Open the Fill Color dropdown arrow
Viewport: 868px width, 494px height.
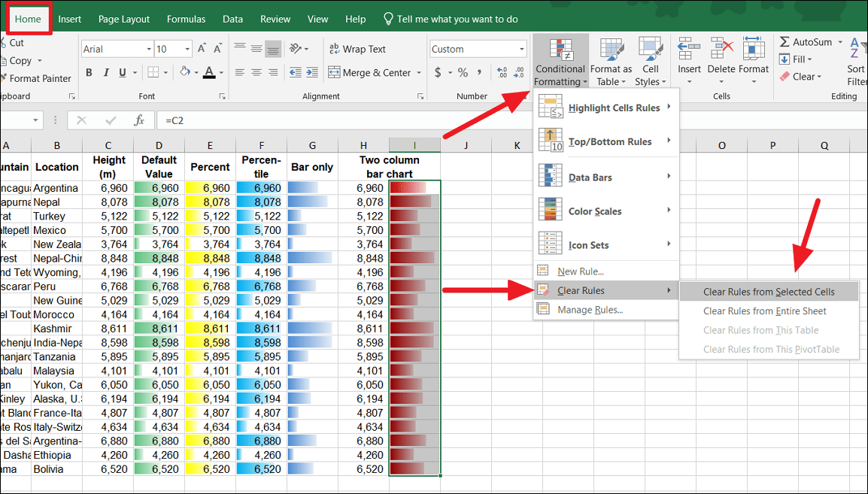pos(196,73)
